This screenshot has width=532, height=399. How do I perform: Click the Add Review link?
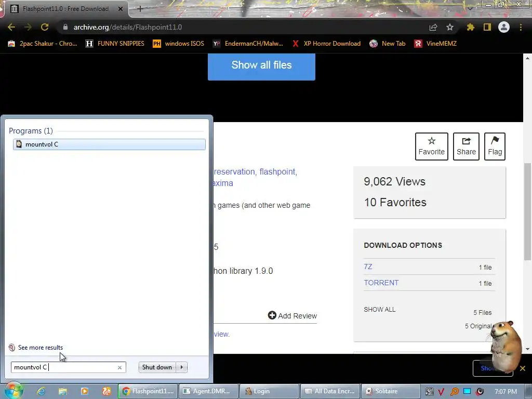(292, 315)
